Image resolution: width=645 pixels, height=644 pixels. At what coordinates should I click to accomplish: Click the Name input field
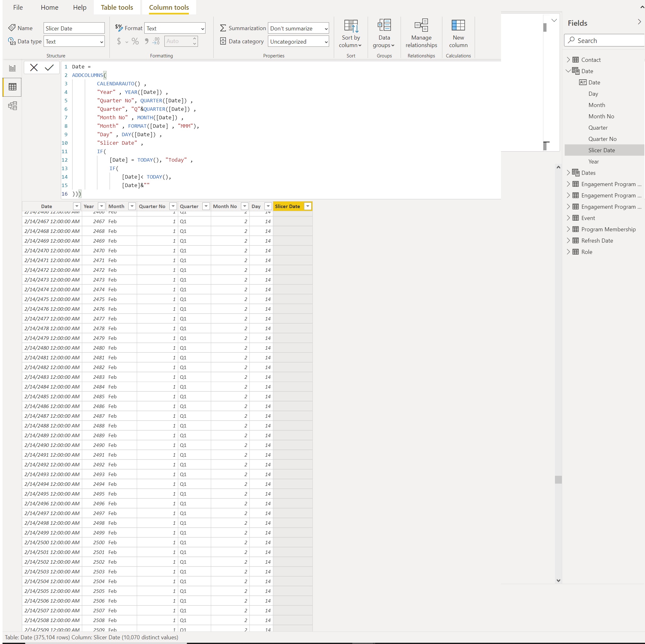point(74,28)
